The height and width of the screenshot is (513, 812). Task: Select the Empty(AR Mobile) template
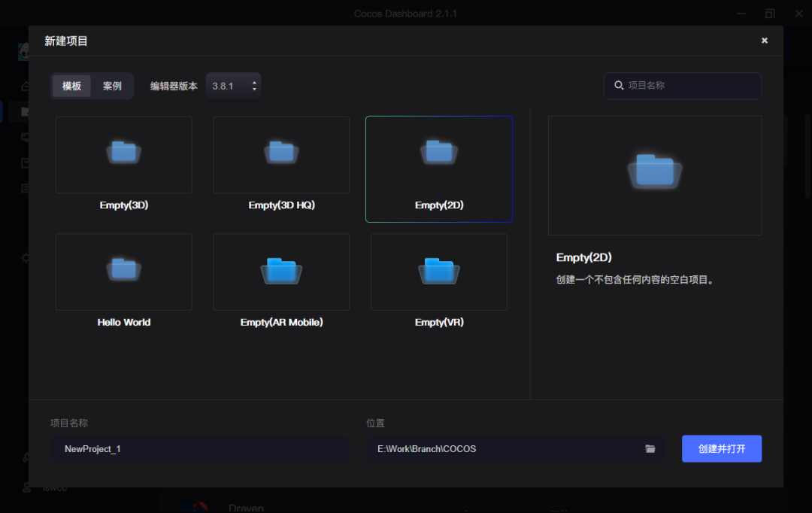tap(281, 272)
